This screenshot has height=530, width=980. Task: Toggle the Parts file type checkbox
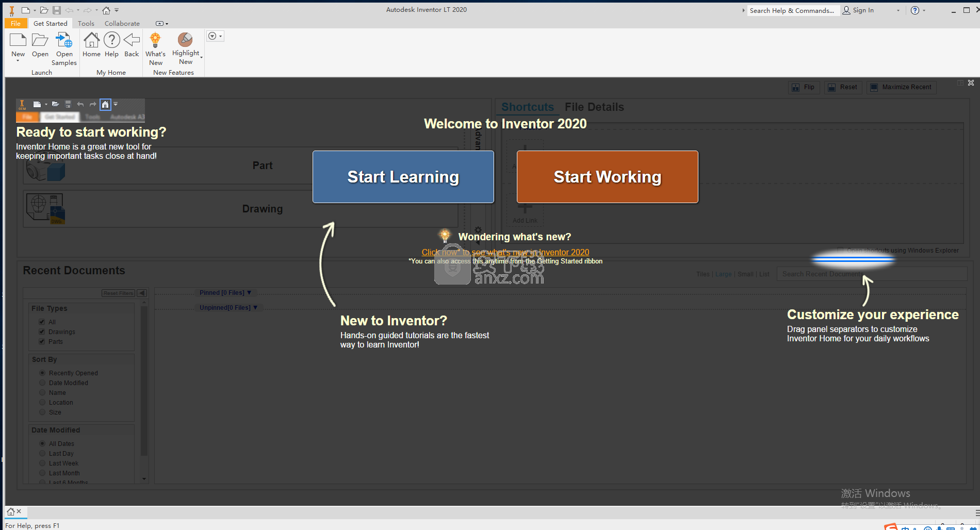(42, 341)
